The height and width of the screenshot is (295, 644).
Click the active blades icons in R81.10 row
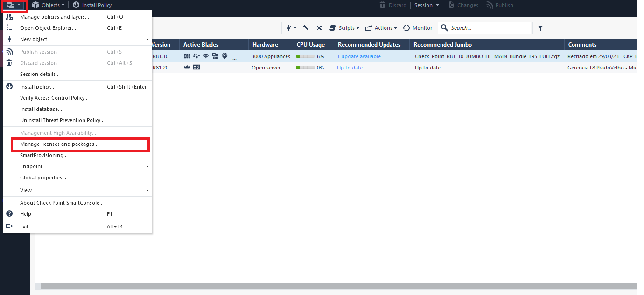tap(205, 56)
